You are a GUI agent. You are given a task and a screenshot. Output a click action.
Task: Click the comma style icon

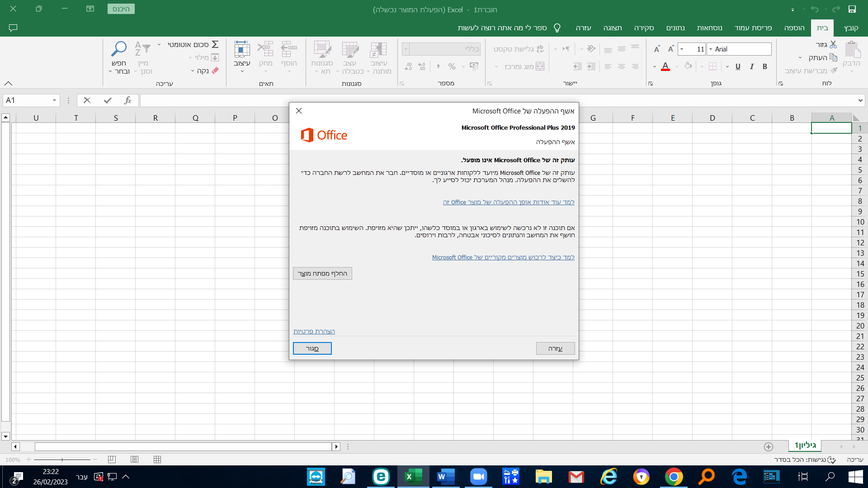(x=438, y=66)
